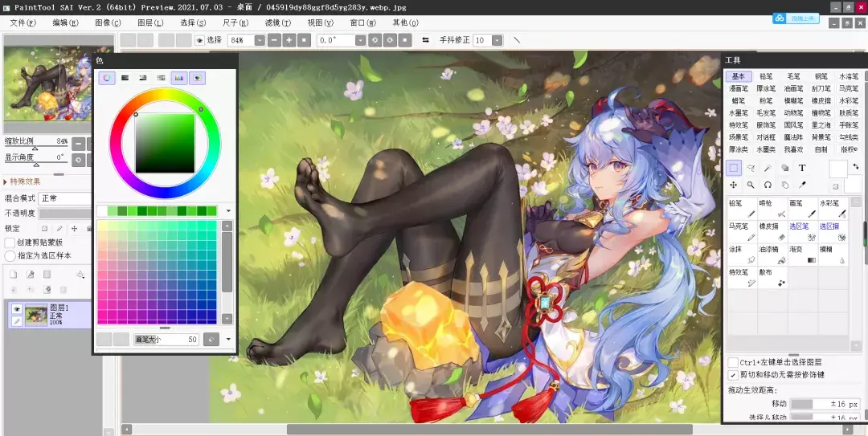
Task: Open the rotation angle 0.0° dropdown
Action: [360, 40]
